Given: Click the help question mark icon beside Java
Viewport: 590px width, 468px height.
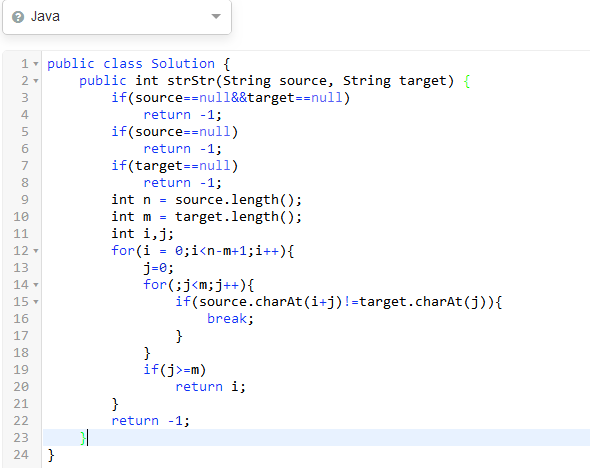Looking at the screenshot, I should 18,17.
